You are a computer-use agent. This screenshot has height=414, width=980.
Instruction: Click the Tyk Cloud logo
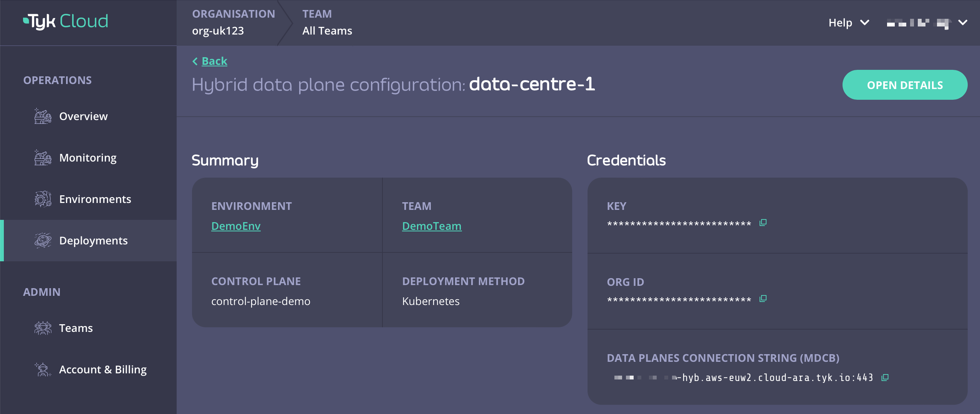pos(65,20)
